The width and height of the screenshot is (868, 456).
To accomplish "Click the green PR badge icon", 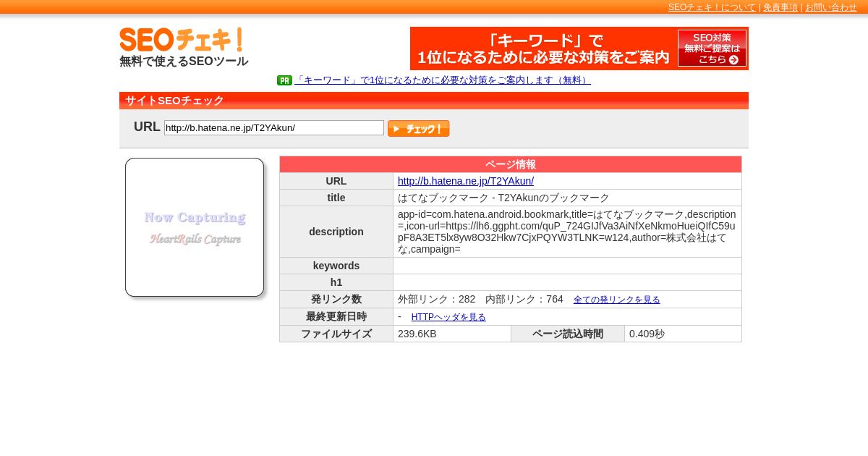I will tap(284, 80).
